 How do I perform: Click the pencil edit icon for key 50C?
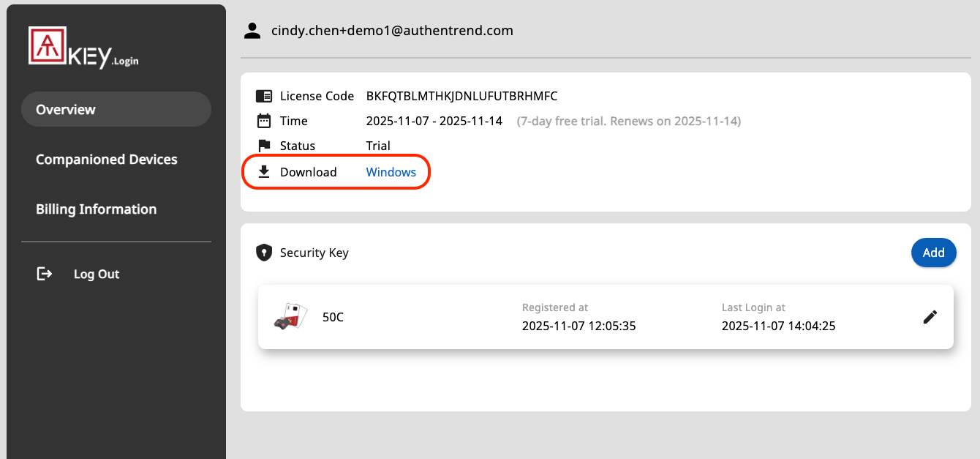930,316
